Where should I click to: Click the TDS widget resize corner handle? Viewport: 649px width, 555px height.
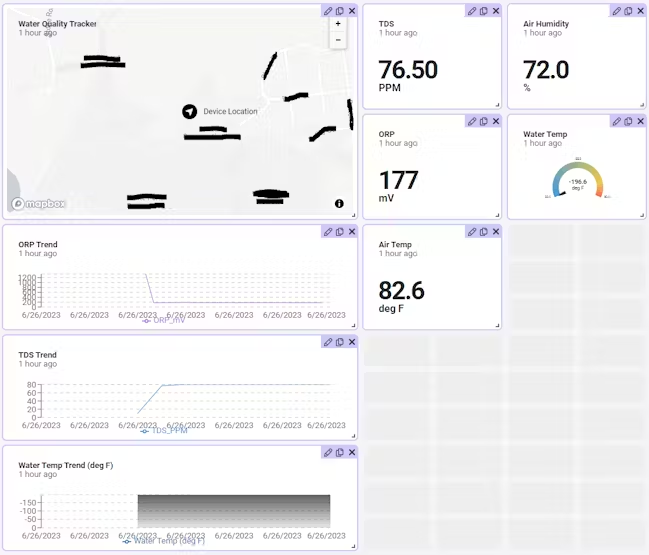pos(496,104)
